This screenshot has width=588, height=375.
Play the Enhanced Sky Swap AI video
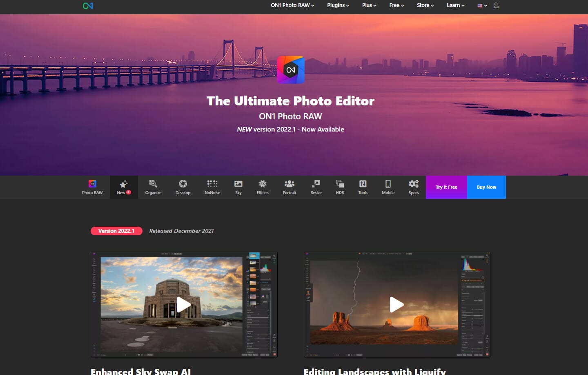point(184,304)
